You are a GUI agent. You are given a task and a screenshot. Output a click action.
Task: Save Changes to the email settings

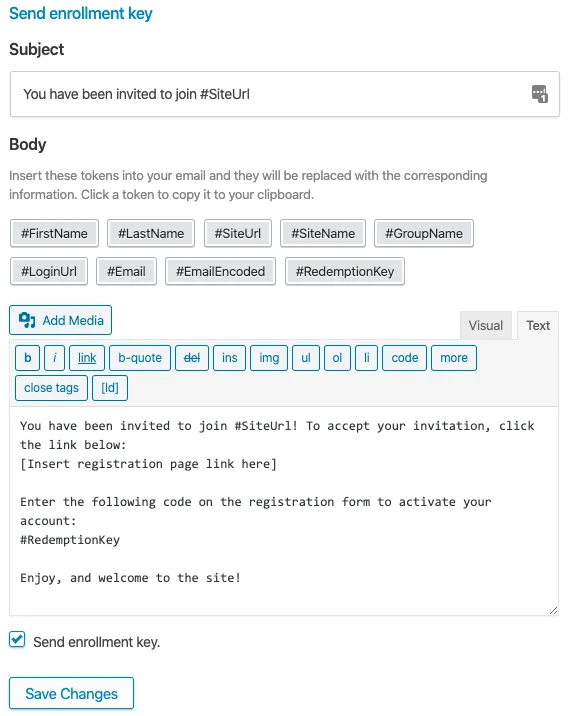[71, 694]
